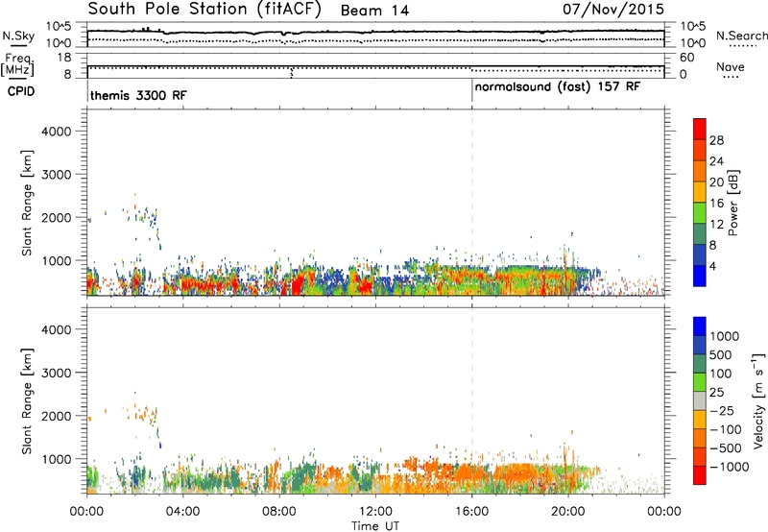Click the 'Velocity [m s-1]' colorbar label
The width and height of the screenshot is (768, 532).
[758, 400]
